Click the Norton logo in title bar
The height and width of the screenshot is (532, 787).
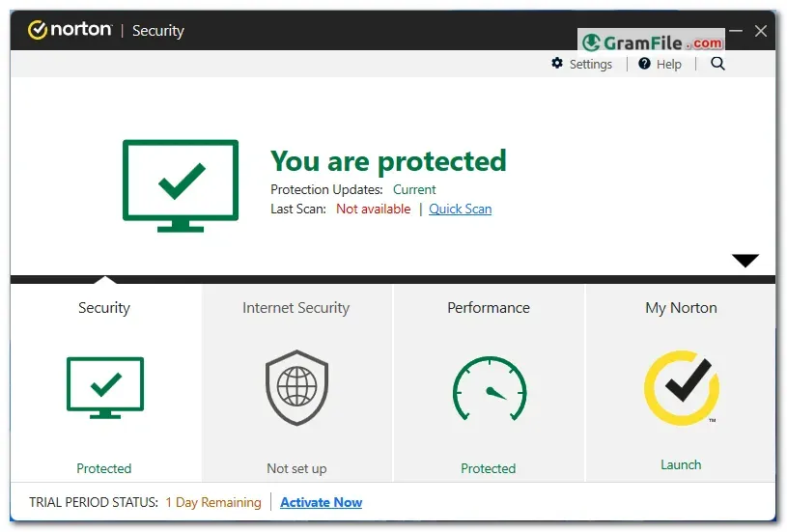coord(70,30)
